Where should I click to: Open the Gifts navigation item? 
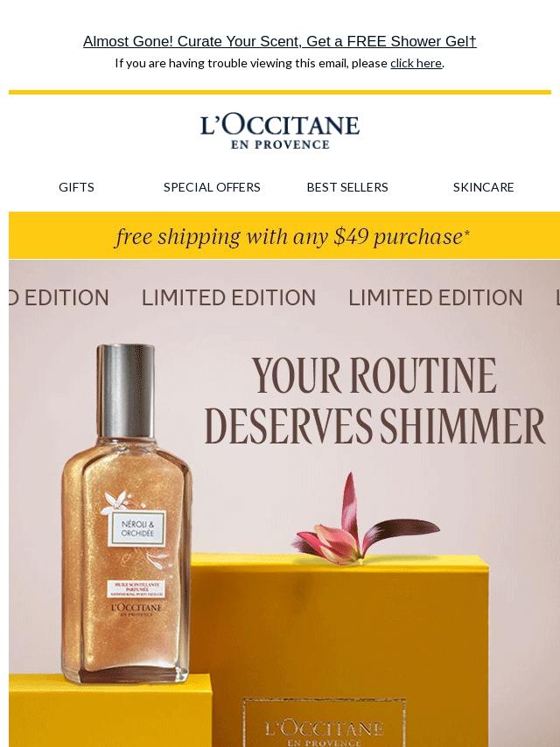click(76, 187)
